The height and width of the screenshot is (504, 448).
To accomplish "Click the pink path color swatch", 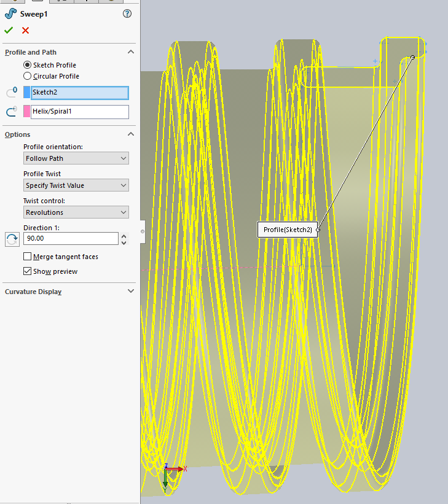I will tap(26, 112).
